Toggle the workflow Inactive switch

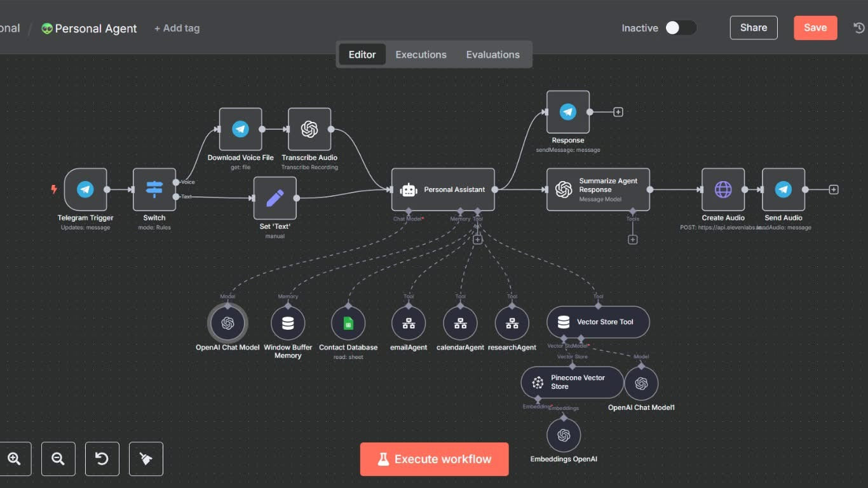(x=681, y=28)
